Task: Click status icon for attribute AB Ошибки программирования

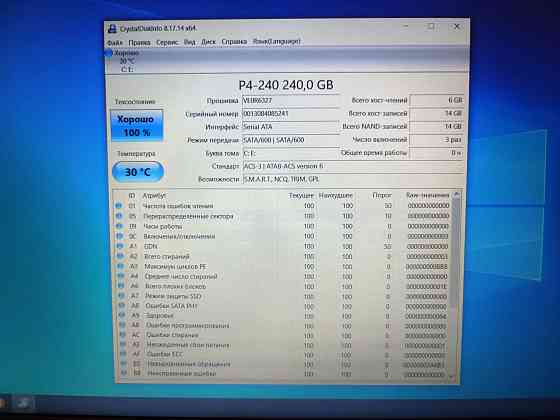Action: click(122, 325)
